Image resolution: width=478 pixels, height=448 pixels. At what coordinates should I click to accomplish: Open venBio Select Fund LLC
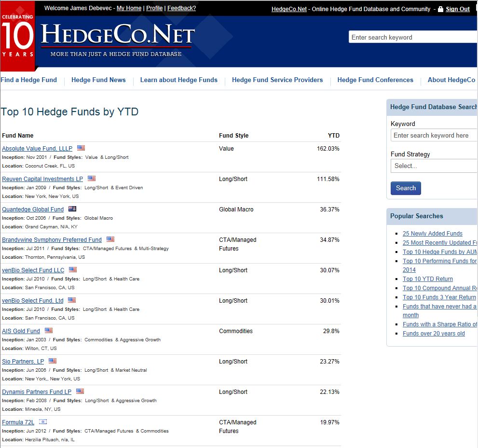[x=33, y=270]
